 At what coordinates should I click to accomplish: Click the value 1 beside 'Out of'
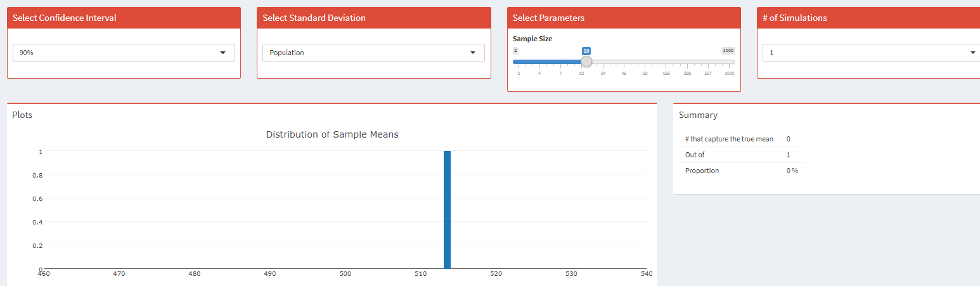pyautogui.click(x=788, y=155)
